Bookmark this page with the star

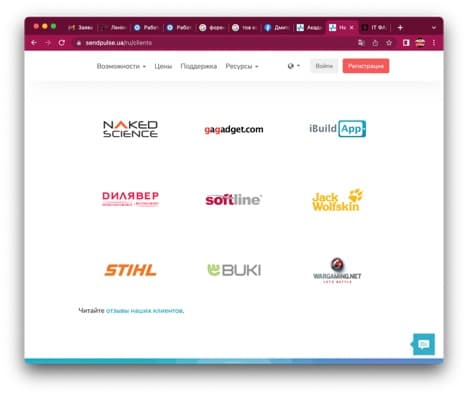tap(389, 43)
